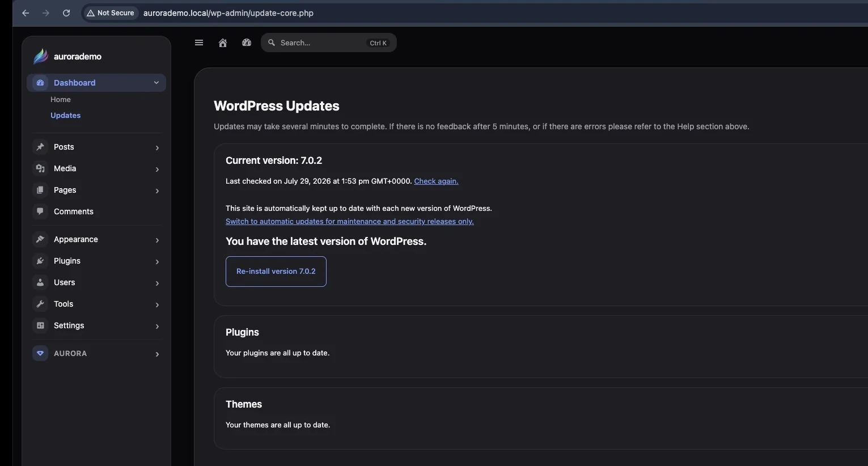Expand the Tools submenu arrow
The image size is (868, 466).
click(x=157, y=304)
